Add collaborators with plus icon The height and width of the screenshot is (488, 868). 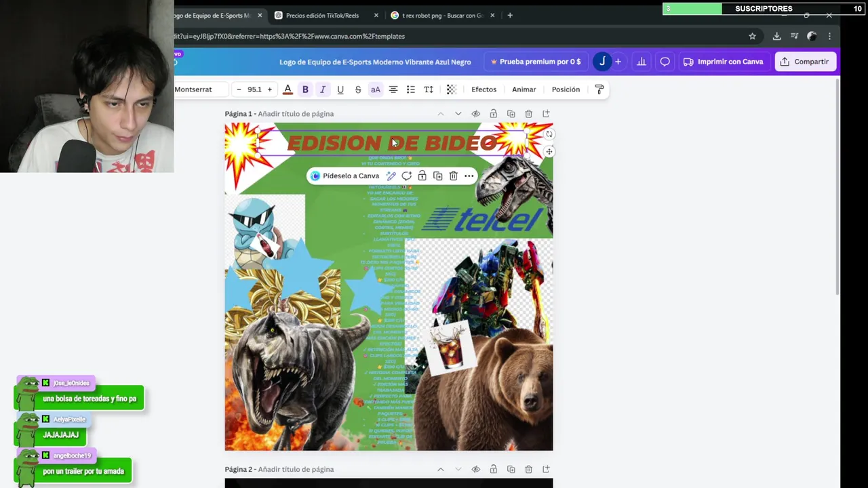618,62
